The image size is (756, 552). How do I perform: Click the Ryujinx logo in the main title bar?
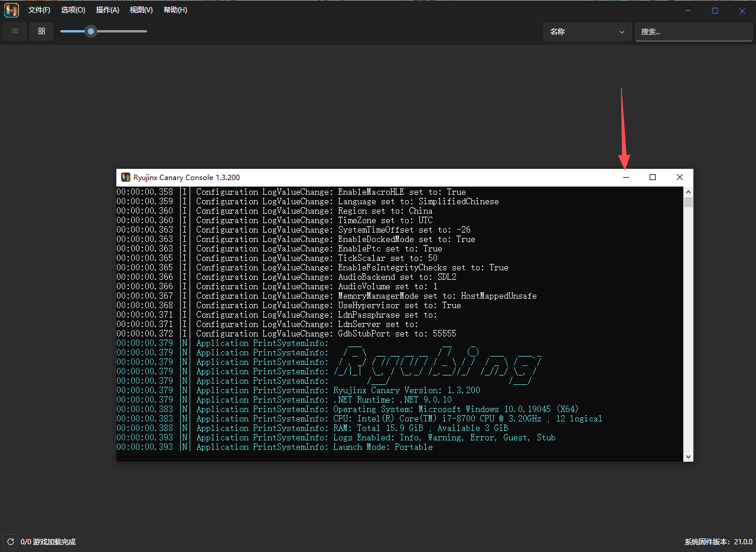pos(12,11)
